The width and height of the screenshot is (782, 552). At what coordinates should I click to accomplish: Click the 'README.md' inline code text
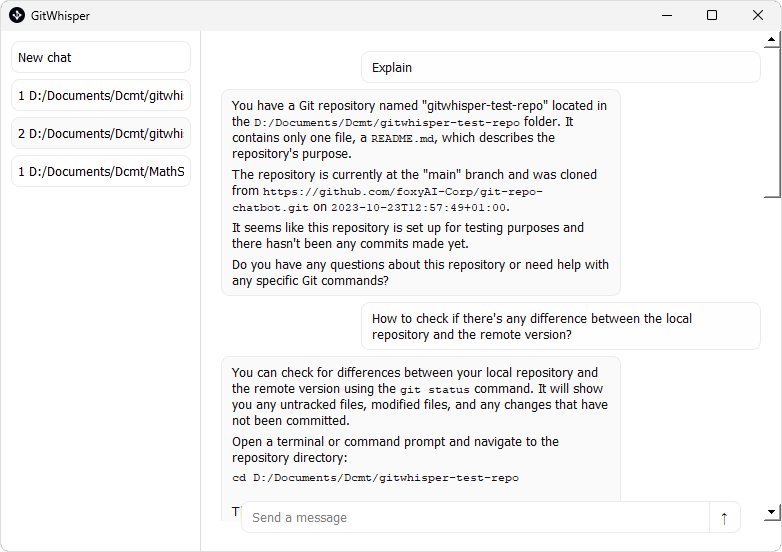point(402,138)
